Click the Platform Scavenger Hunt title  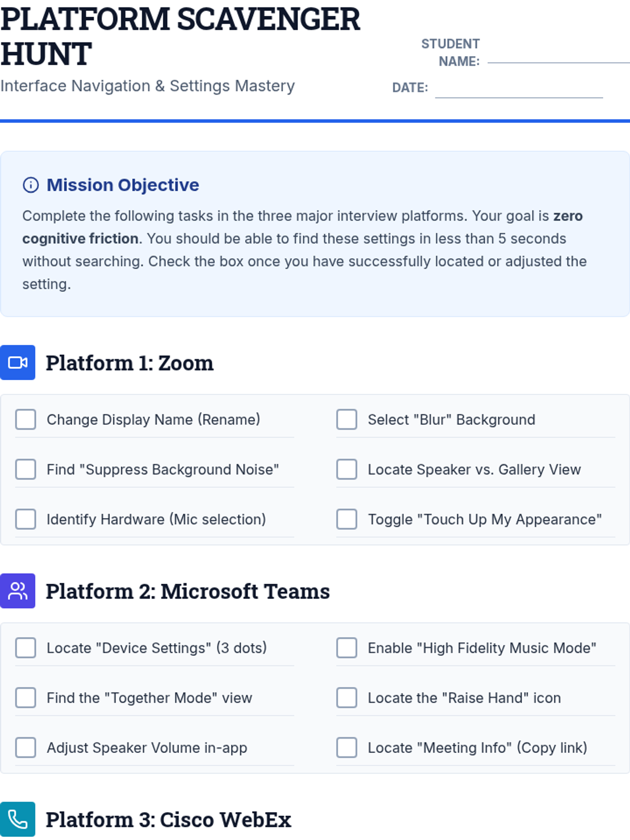pos(180,36)
